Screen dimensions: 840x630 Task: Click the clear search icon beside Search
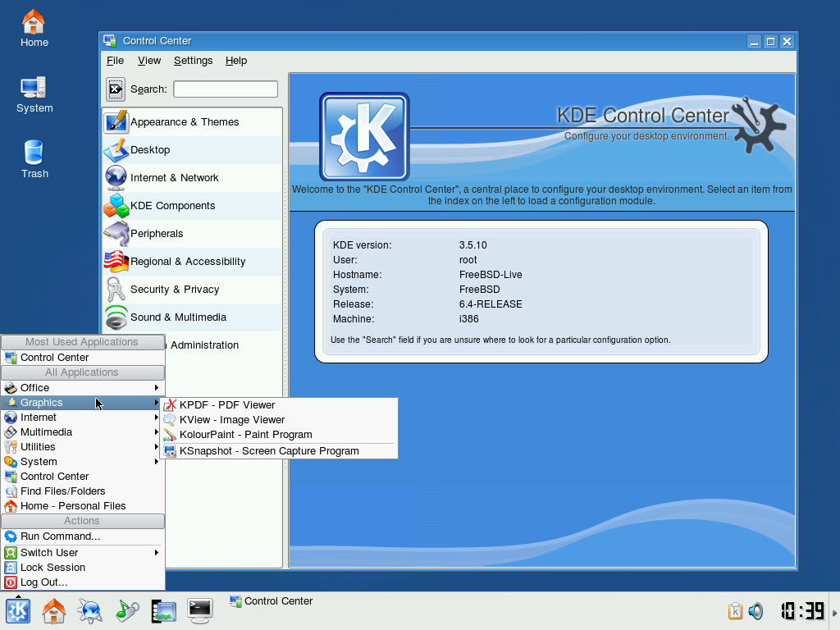[x=116, y=89]
